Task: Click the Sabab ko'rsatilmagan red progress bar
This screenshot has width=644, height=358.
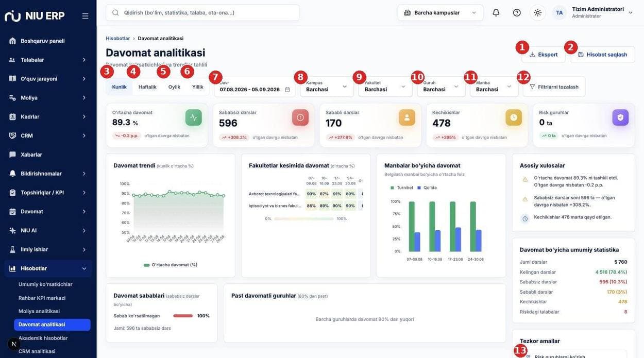Action: tap(183, 316)
